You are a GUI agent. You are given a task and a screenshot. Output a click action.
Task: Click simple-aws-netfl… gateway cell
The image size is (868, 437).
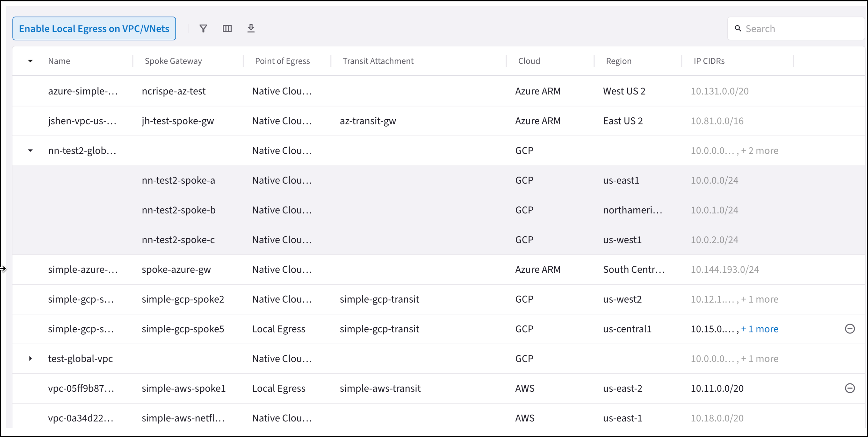coord(183,418)
